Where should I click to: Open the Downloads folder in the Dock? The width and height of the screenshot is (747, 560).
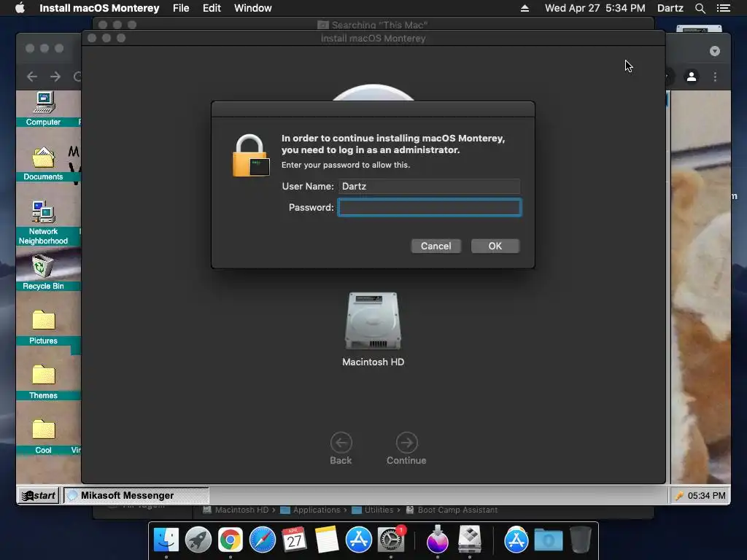point(549,540)
